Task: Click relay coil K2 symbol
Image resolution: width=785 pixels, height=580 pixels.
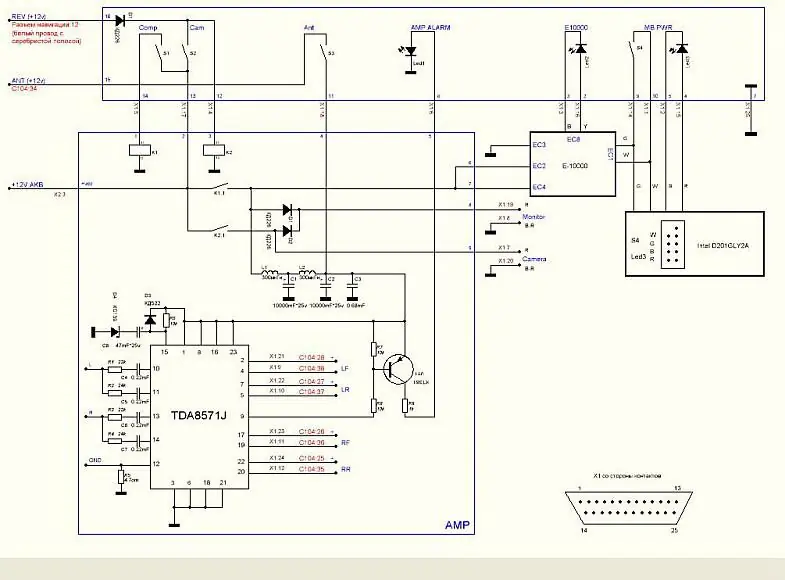Action: click(x=214, y=151)
